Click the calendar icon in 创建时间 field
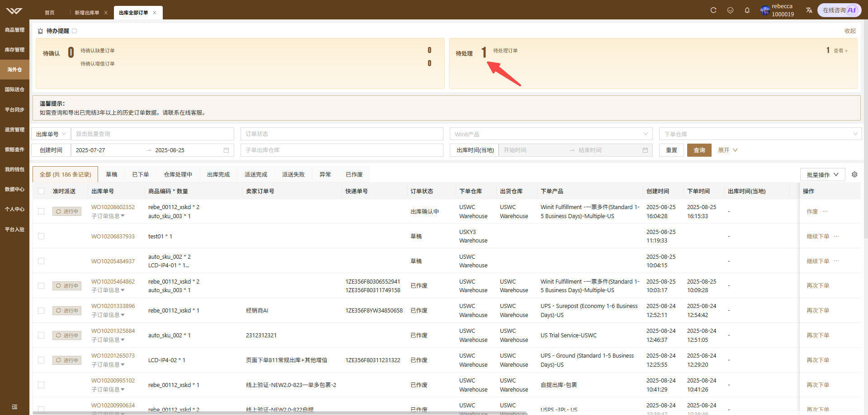Screen dimensions: 868x415 coord(226,150)
